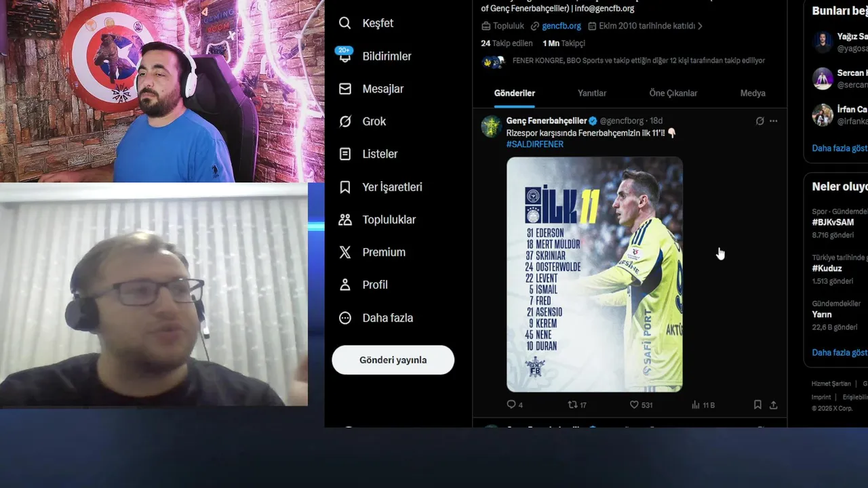Click İrfan Ca suggested account avatar
Image resolution: width=868 pixels, height=488 pixels.
pos(823,115)
